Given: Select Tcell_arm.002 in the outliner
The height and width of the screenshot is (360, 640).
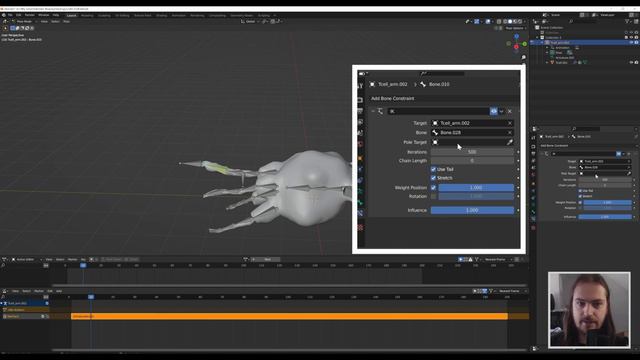Looking at the screenshot, I should tap(560, 42).
